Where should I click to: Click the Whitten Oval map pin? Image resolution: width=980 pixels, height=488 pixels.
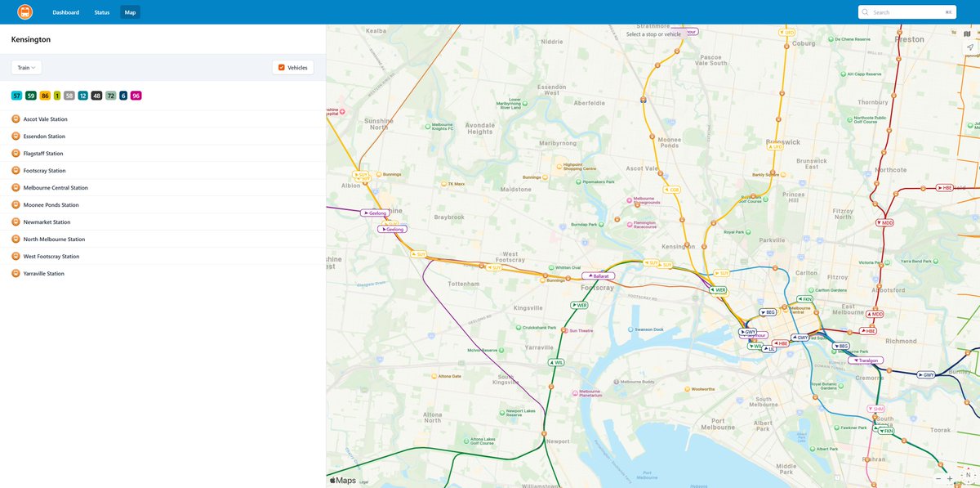(550, 267)
